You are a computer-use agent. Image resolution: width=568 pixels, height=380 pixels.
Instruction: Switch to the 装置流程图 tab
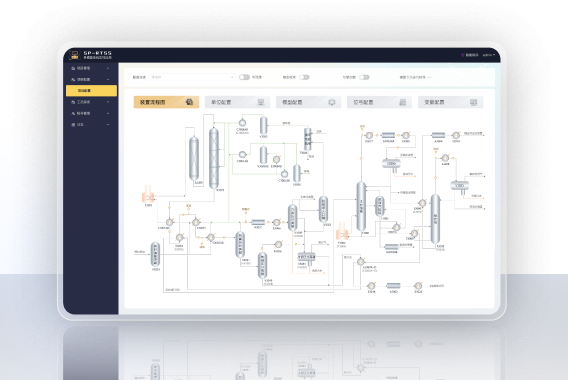[x=166, y=102]
